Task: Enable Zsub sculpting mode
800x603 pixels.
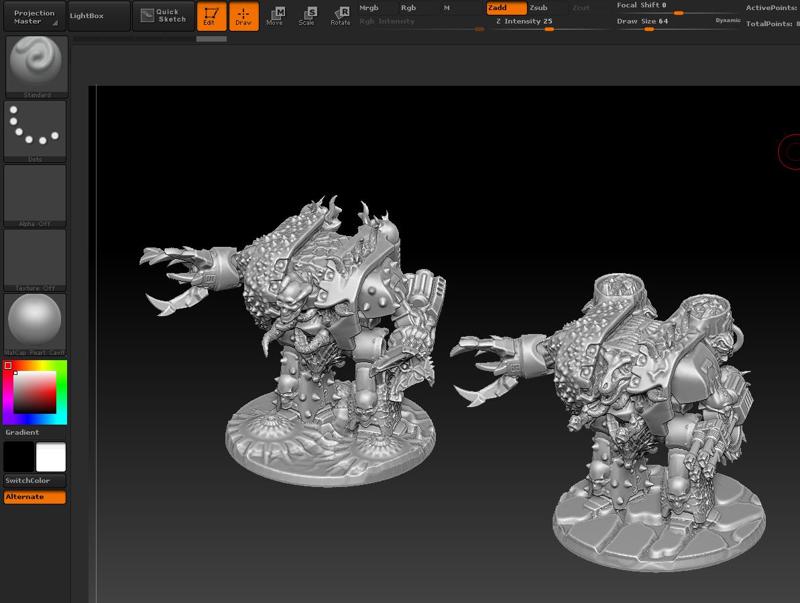Action: click(538, 8)
